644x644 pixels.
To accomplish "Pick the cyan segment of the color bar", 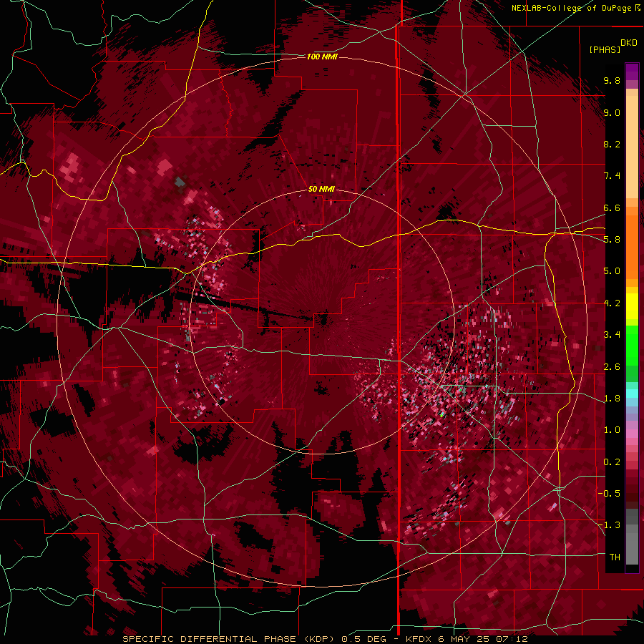I will (632, 394).
